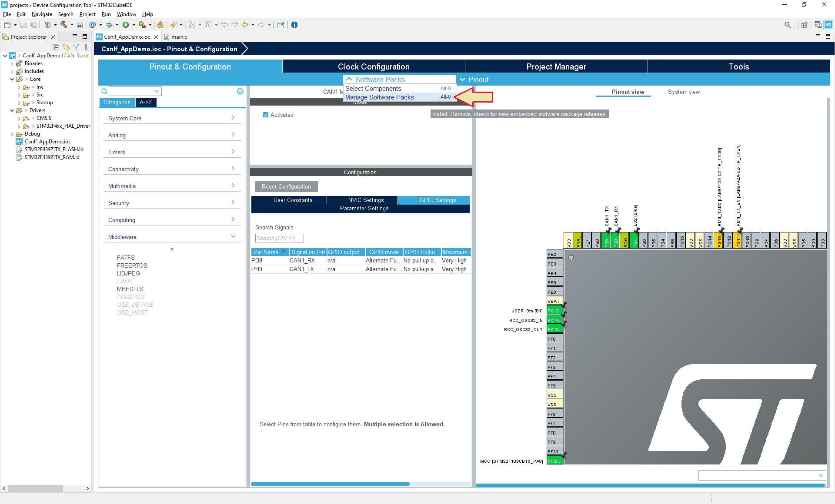The width and height of the screenshot is (835, 504).
Task: Start debugging with the bug icon
Action: pos(110,25)
